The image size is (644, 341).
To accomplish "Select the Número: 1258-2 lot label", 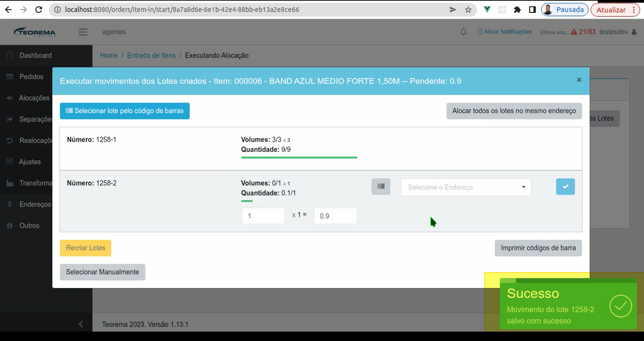I will pyautogui.click(x=92, y=183).
